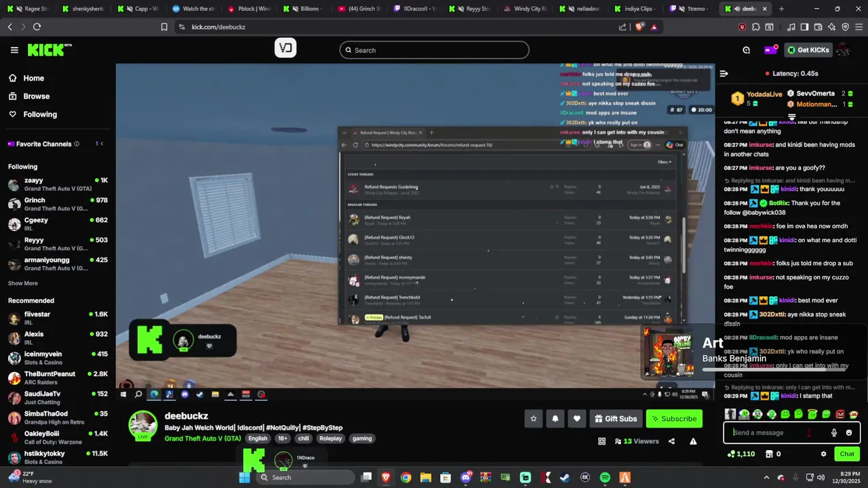Click the Kick search field
The width and height of the screenshot is (868, 488).
(x=434, y=50)
